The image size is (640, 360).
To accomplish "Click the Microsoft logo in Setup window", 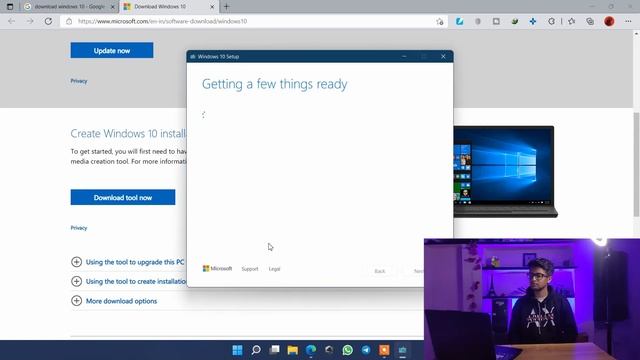I will pyautogui.click(x=217, y=269).
